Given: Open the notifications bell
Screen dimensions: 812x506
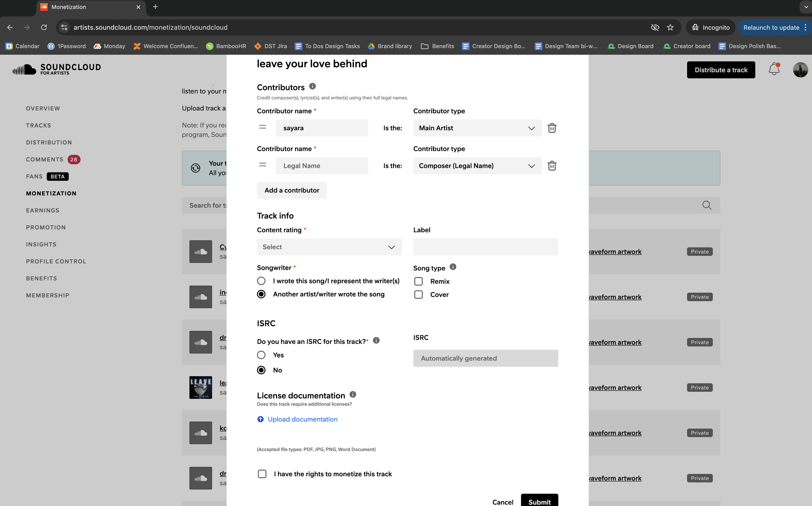Looking at the screenshot, I should [x=774, y=69].
